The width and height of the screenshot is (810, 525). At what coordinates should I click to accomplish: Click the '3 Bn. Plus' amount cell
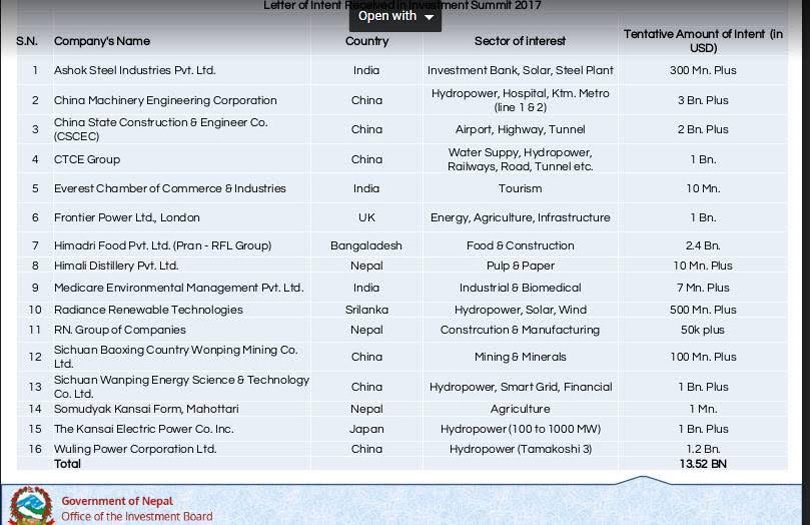(x=703, y=100)
